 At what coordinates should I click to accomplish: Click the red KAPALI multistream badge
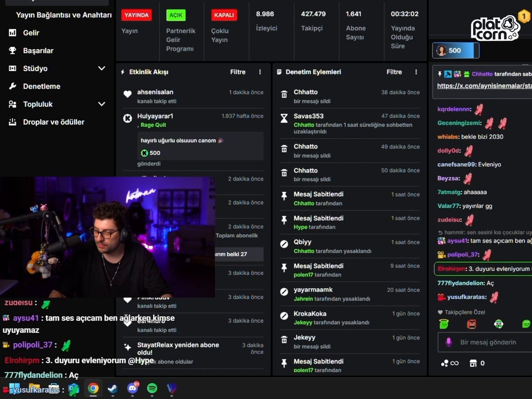tap(224, 15)
